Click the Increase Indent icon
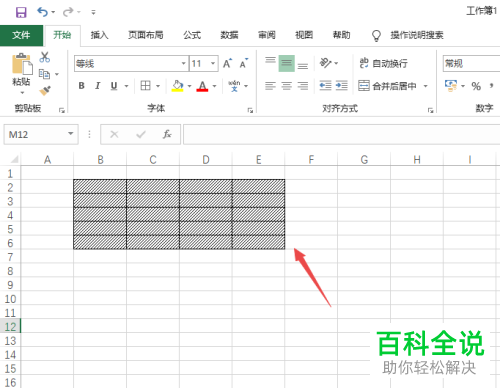Viewport: 500px width, 388px height. coord(342,86)
